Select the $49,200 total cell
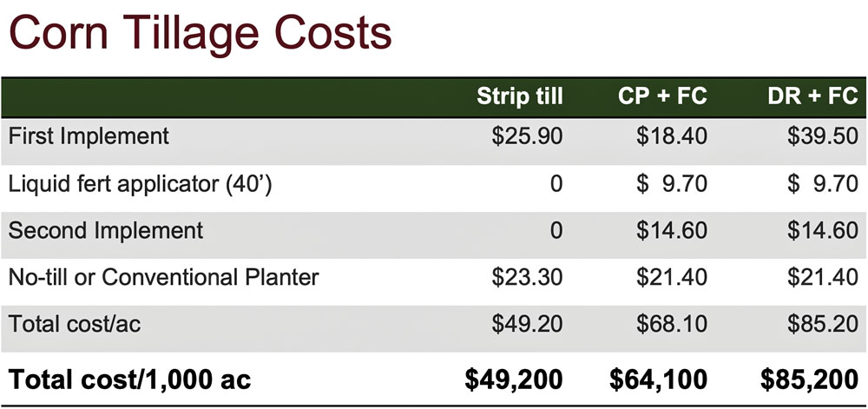This screenshot has height=409, width=868. 514,380
